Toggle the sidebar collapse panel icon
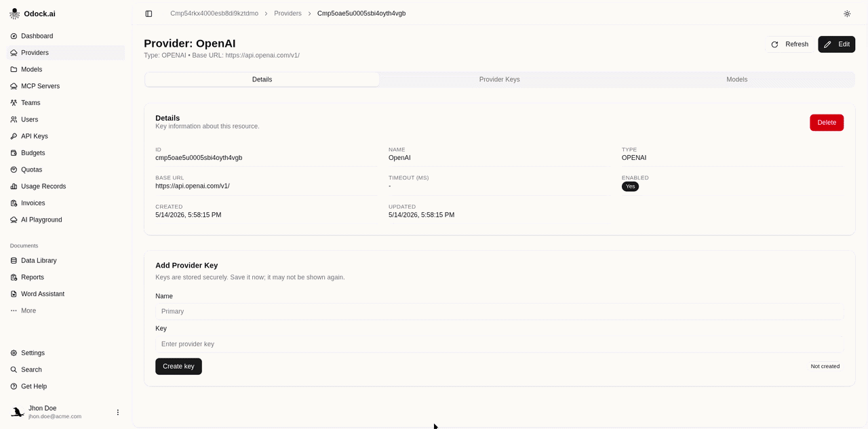 click(x=149, y=14)
